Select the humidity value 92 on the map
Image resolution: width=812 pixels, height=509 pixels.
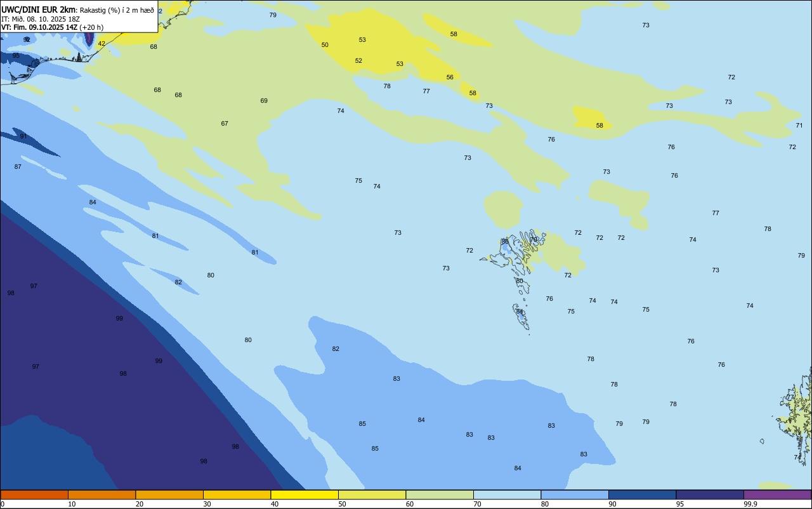tap(27, 40)
